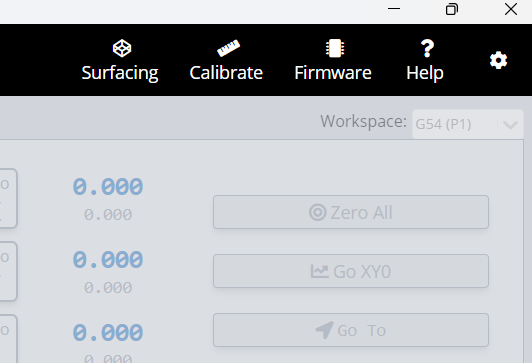The image size is (532, 363).
Task: Expand the Workspace selector chevron arrow
Action: (510, 125)
